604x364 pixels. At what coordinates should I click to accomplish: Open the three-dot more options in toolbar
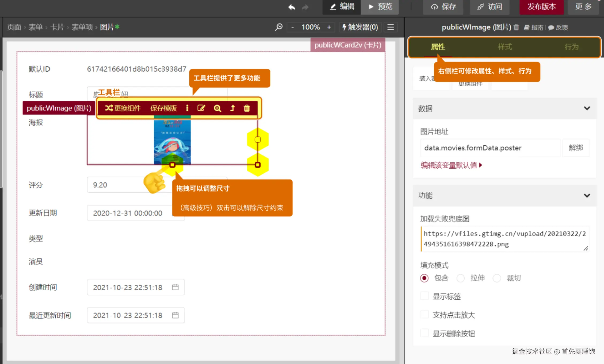187,108
